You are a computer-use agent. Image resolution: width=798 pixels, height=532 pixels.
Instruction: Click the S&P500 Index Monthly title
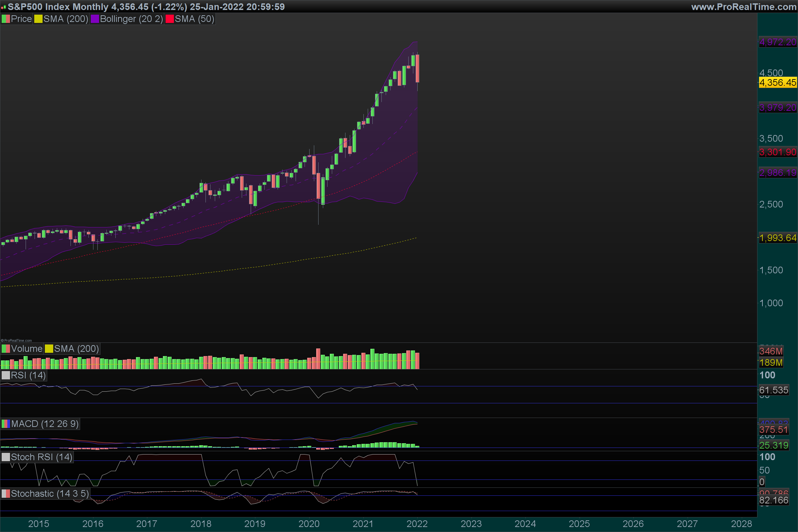58,7
